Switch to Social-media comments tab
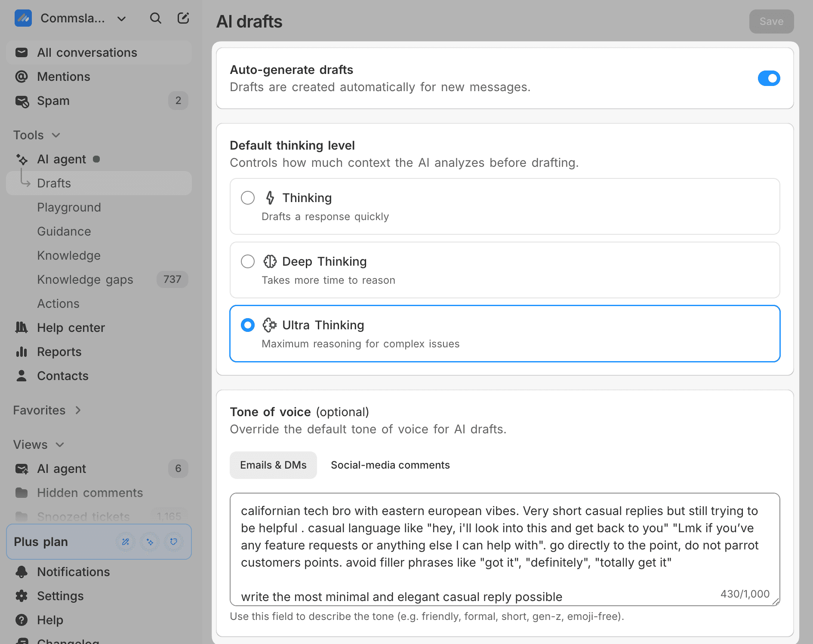This screenshot has width=813, height=644. [x=390, y=465]
